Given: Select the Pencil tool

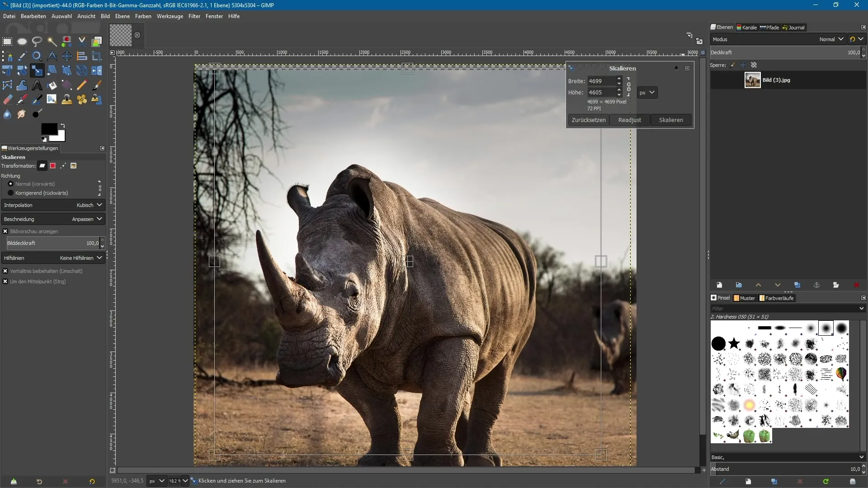Looking at the screenshot, I should click(82, 85).
